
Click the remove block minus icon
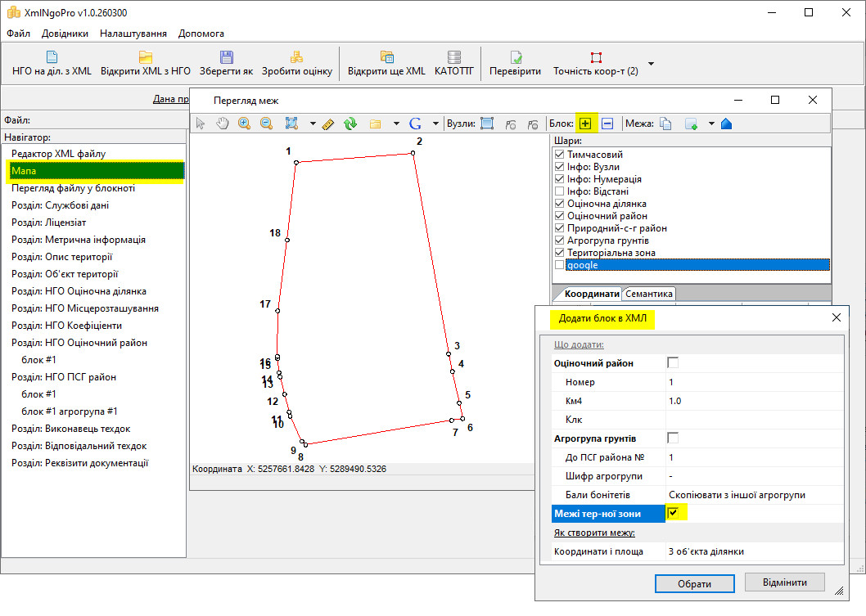click(607, 124)
